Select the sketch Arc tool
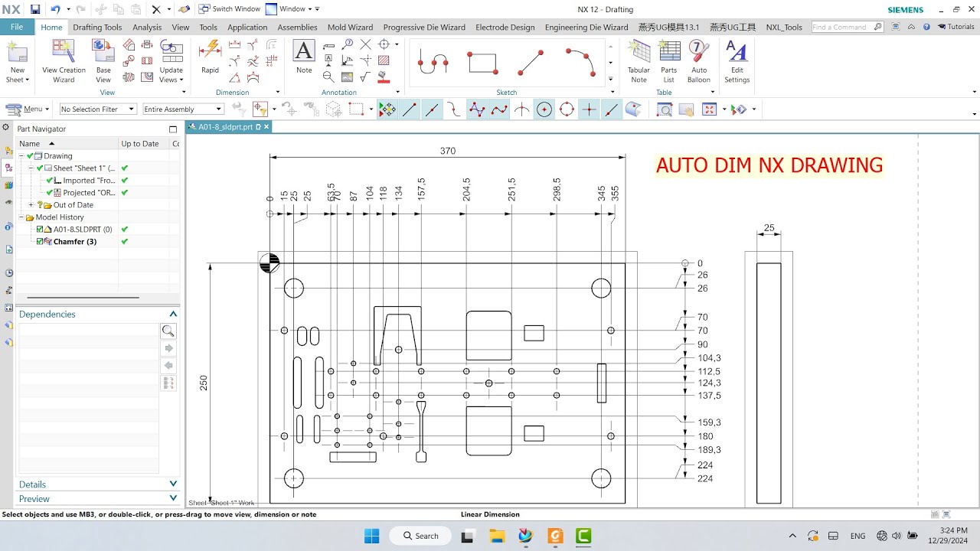This screenshot has width=980, height=551. (x=581, y=62)
